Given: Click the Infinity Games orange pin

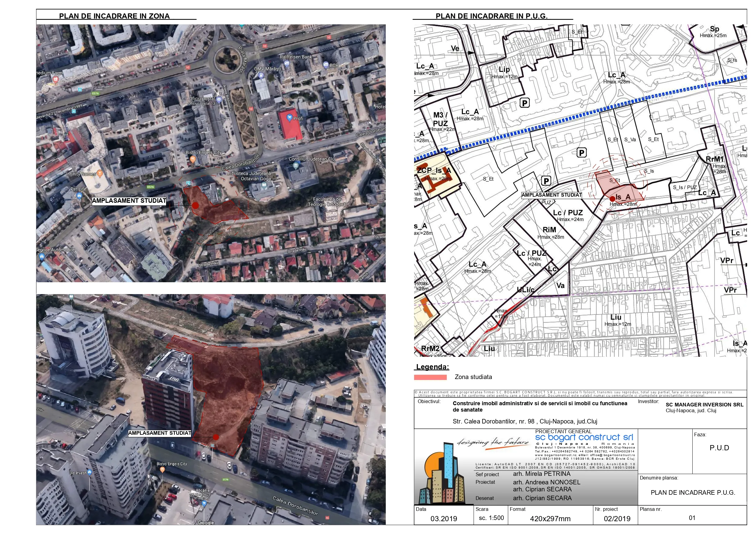Looking at the screenshot, I should (x=100, y=173).
